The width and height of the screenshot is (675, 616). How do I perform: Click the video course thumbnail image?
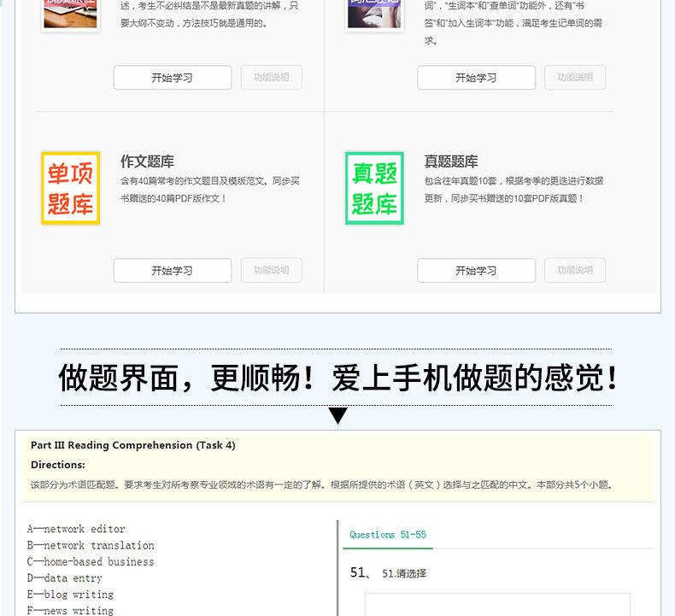[71, 14]
